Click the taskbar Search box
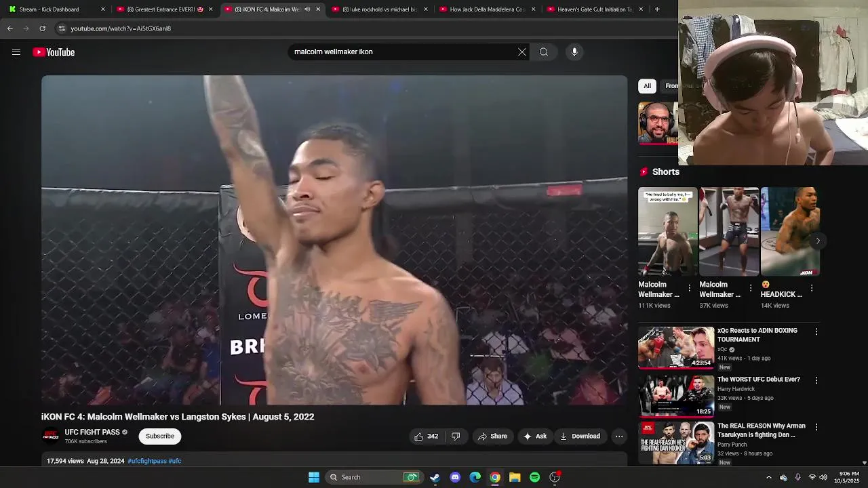868x488 pixels. (374, 477)
